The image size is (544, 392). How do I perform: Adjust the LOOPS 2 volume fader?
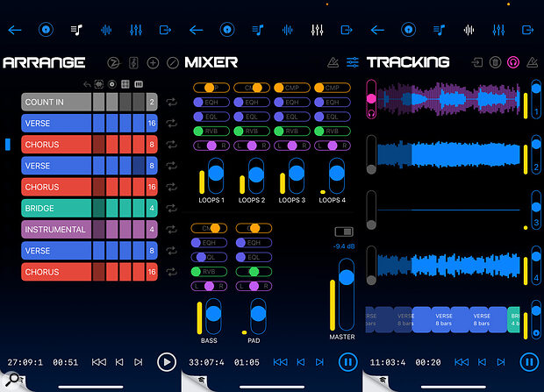point(256,175)
